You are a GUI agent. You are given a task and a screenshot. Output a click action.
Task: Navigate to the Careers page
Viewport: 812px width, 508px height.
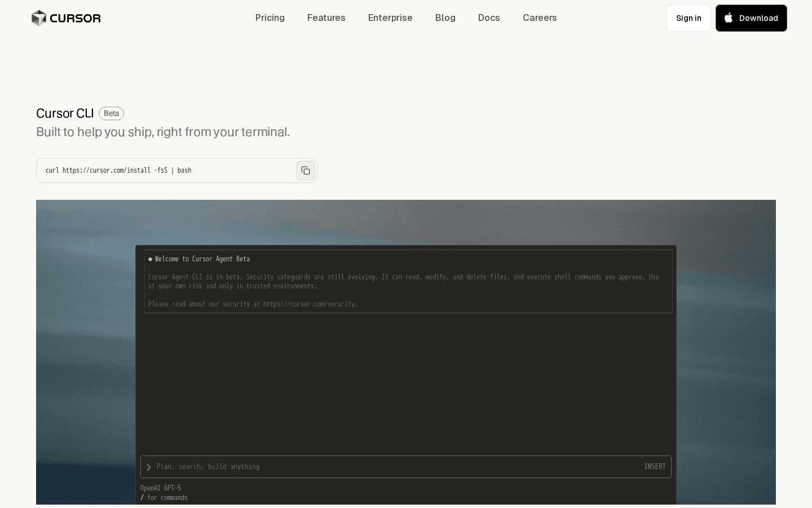(x=540, y=17)
